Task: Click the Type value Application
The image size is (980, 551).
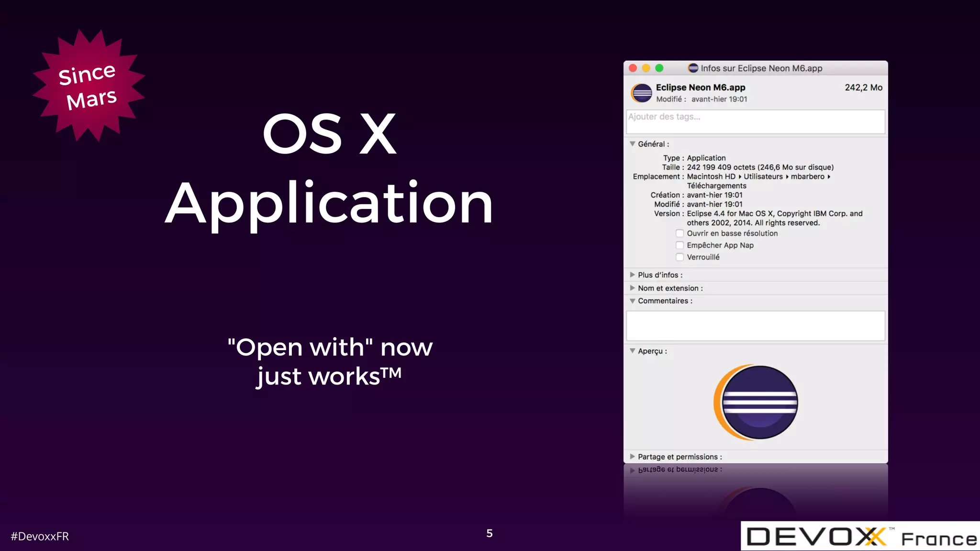Action: click(x=706, y=158)
